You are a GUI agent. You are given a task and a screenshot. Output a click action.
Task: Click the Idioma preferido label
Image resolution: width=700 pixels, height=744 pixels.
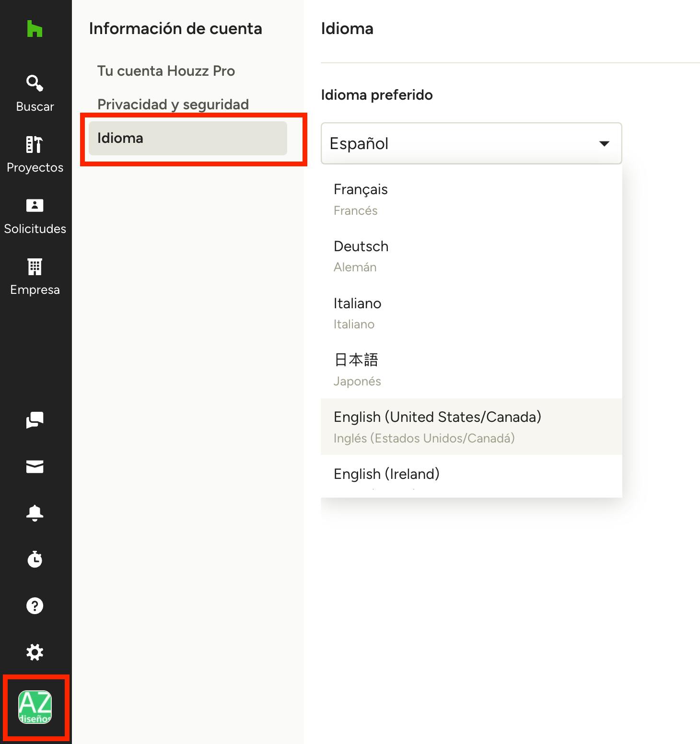point(377,95)
